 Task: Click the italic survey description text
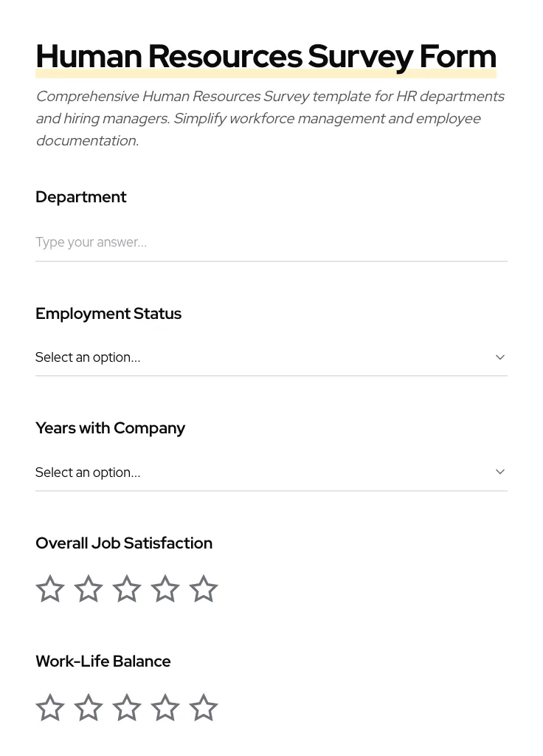click(270, 118)
